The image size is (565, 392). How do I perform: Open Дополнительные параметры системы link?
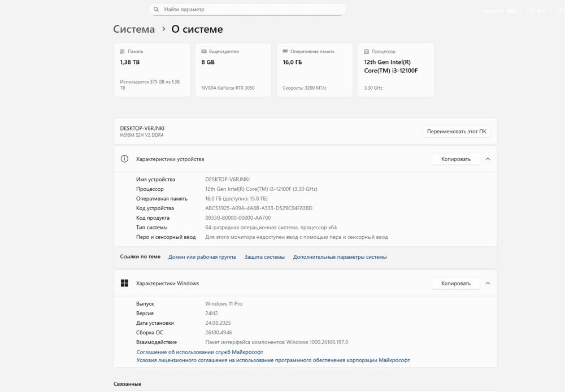tap(340, 257)
